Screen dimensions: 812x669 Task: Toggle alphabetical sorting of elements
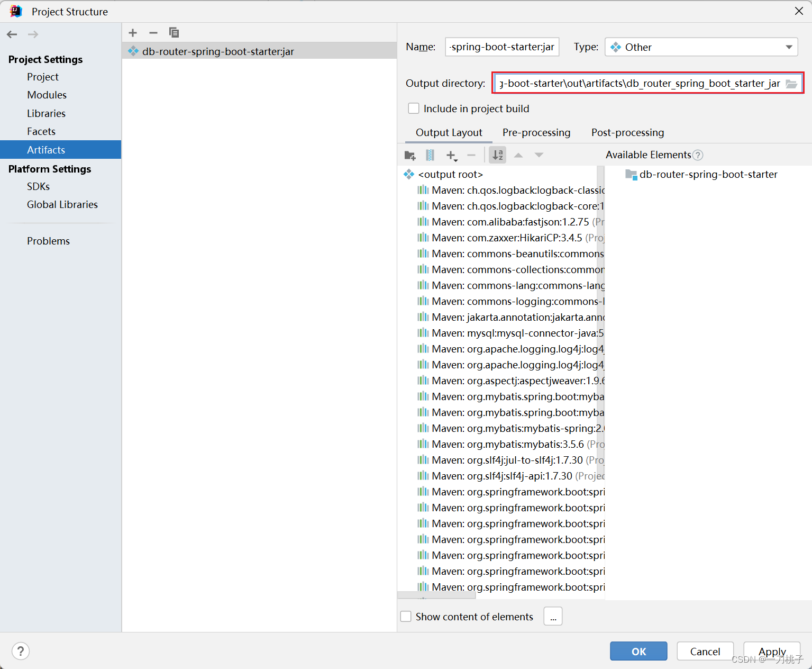497,155
